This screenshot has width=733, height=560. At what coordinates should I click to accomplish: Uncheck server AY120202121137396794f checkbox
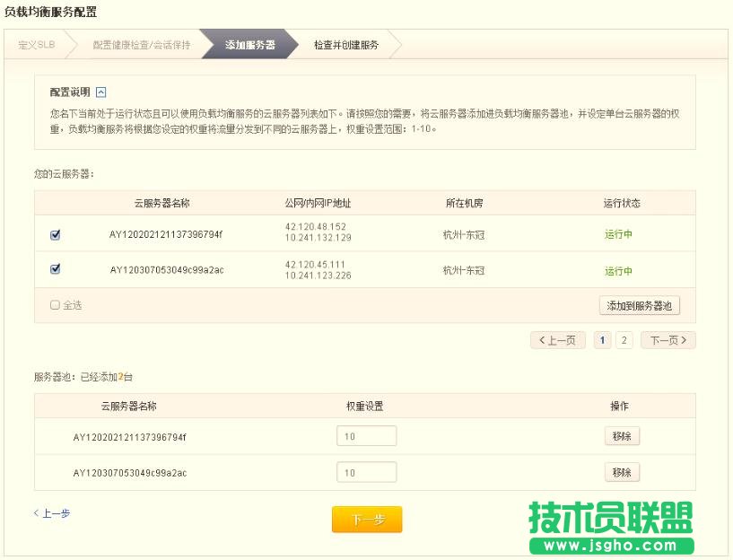pyautogui.click(x=56, y=235)
